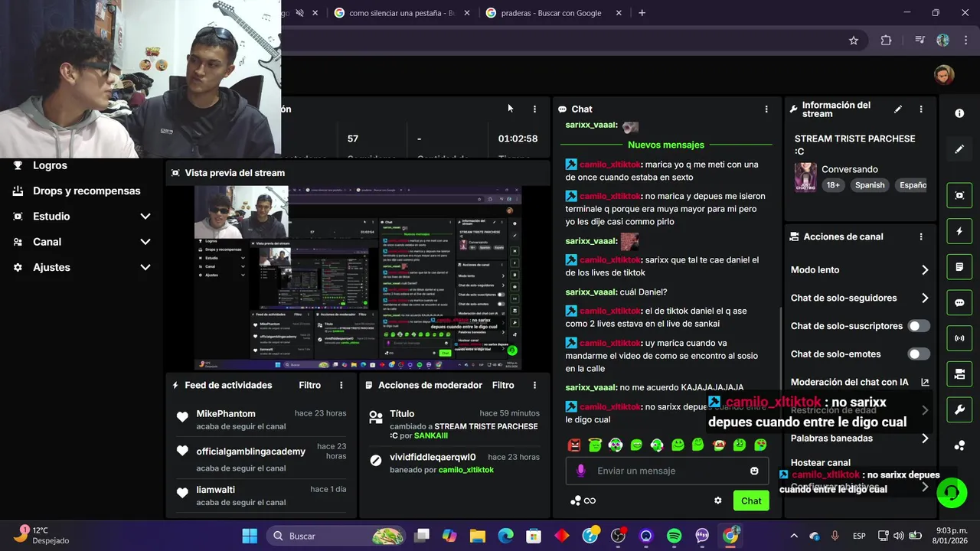Toggle Chat de solo-emotes switch

click(x=919, y=354)
